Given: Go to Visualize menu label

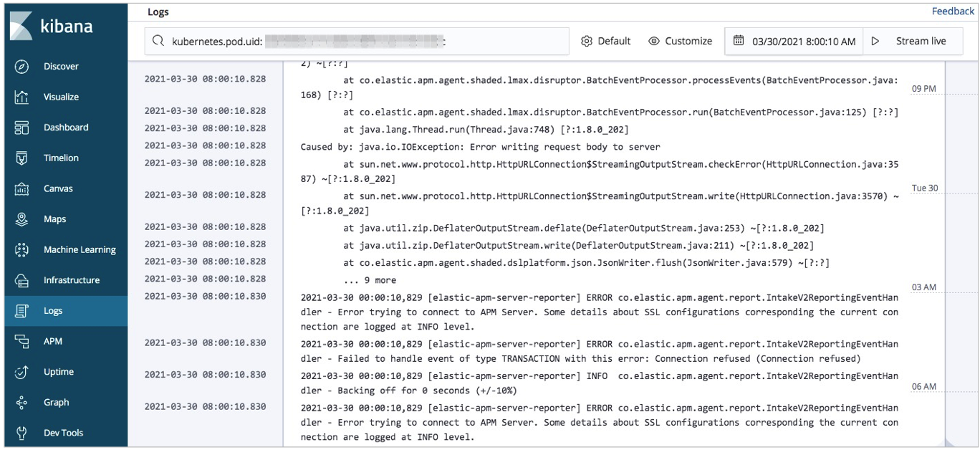Looking at the screenshot, I should (61, 97).
